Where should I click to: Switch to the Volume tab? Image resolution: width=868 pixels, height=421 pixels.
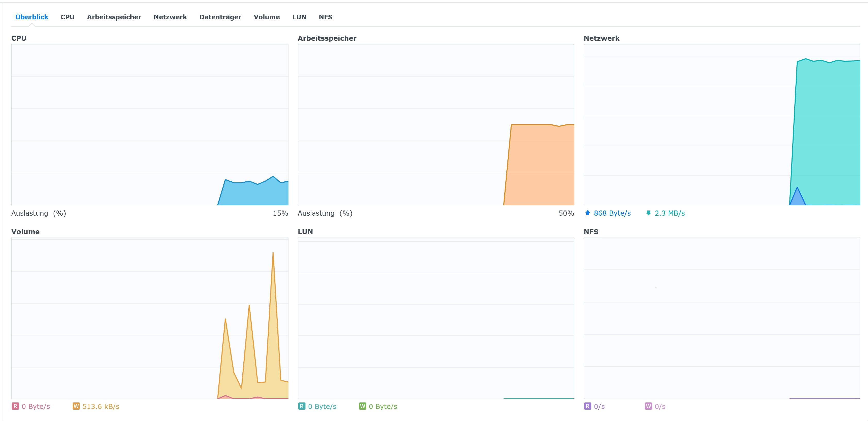(x=267, y=17)
